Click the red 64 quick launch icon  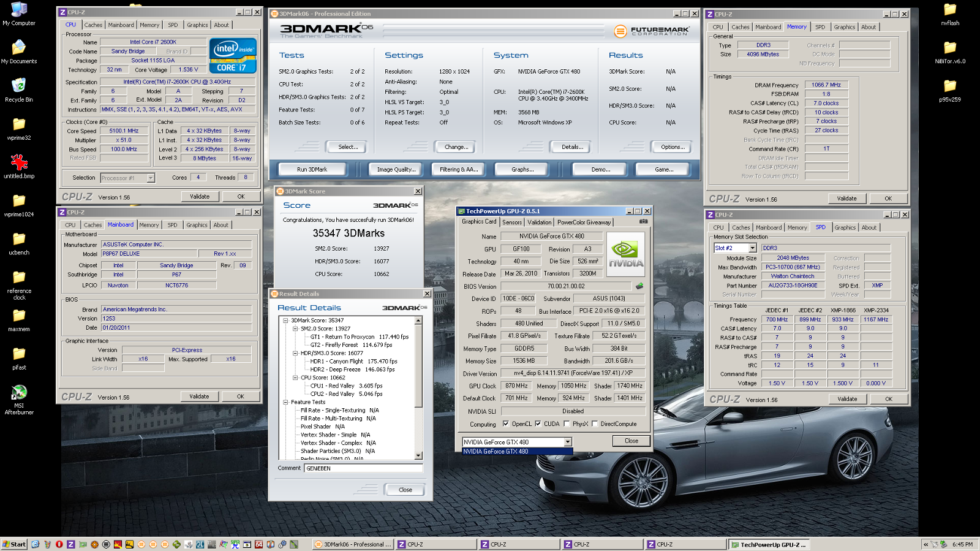click(x=258, y=544)
